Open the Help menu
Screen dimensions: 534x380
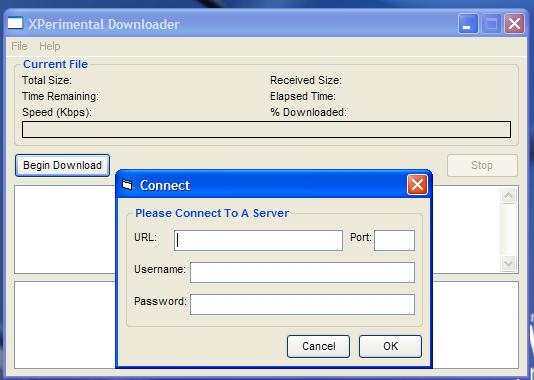coord(50,46)
